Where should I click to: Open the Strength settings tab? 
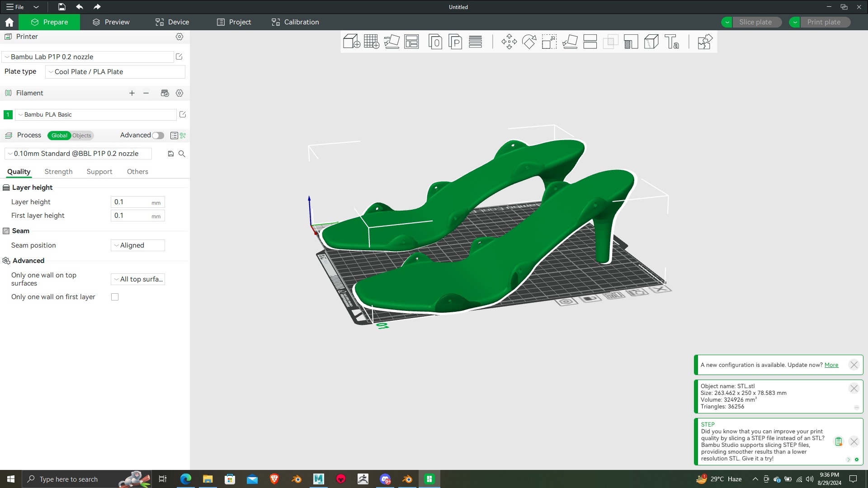[58, 172]
